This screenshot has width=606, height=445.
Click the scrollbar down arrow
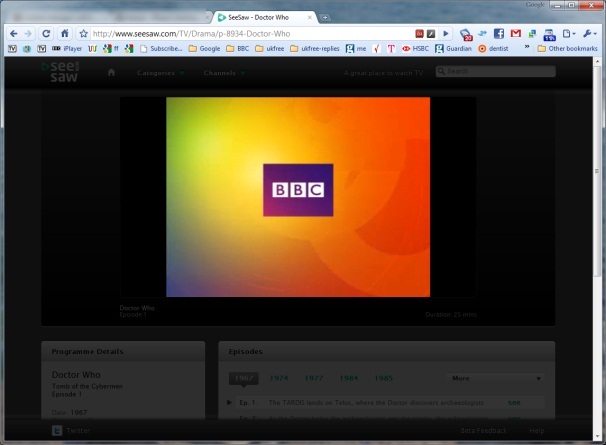click(597, 437)
